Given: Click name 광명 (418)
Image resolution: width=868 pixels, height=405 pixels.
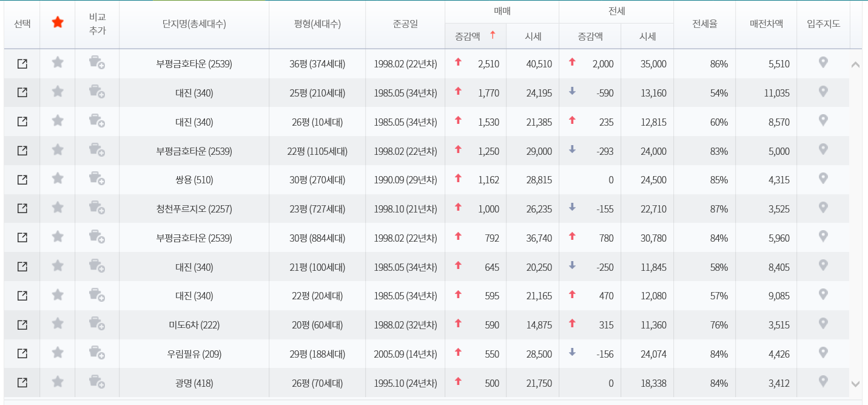Looking at the screenshot, I should click(x=194, y=383).
